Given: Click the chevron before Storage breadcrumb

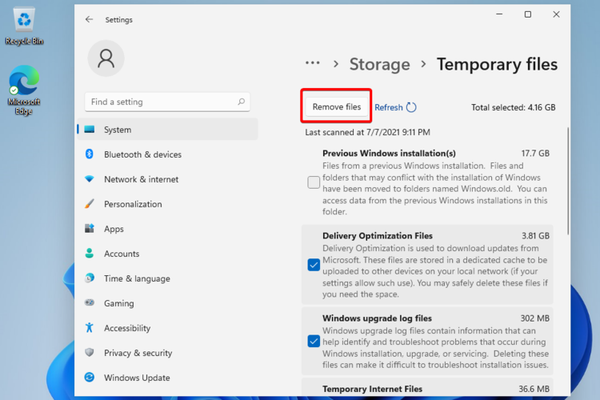Looking at the screenshot, I should 336,64.
